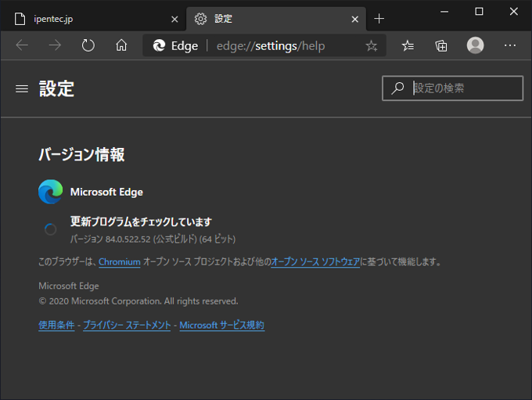Viewport: 532px width, 400px height.
Task: Open the Microsoft サービス規約 link
Action: pyautogui.click(x=222, y=325)
